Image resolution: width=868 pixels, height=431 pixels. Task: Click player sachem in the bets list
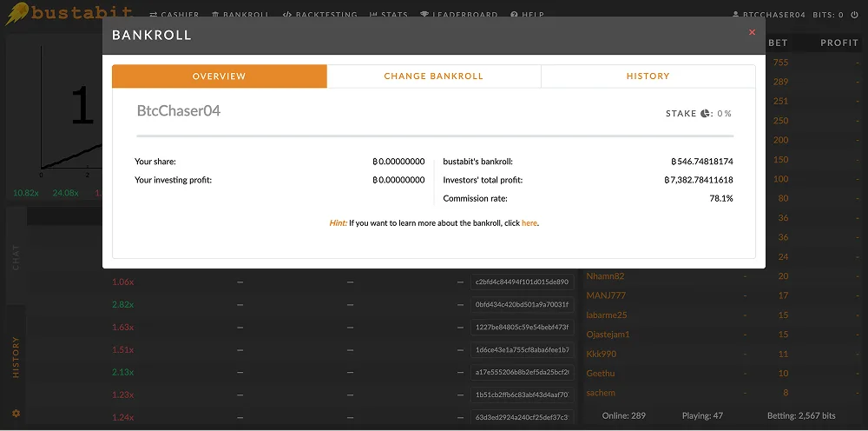(x=601, y=393)
